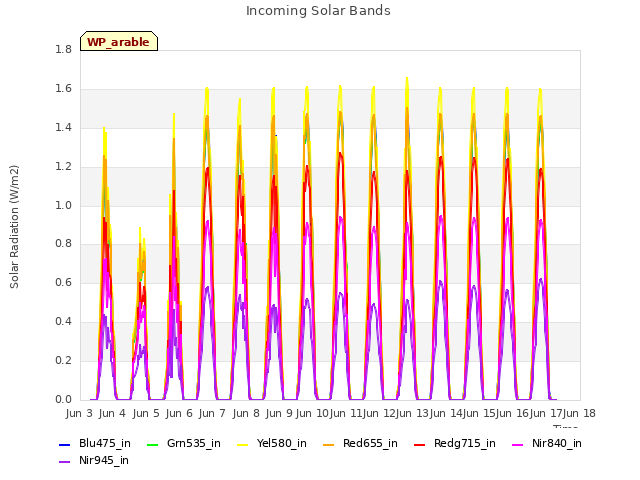Click the Jun 5 x-axis tick label

pyautogui.click(x=146, y=413)
